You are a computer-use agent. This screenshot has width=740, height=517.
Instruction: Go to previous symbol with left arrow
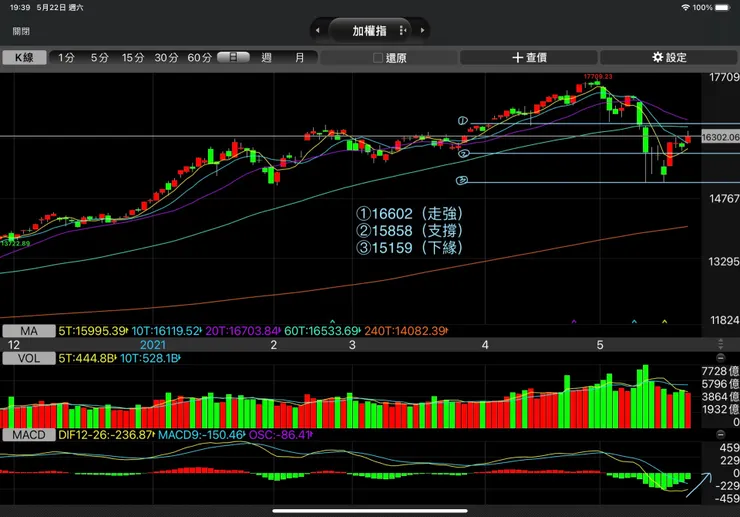coord(318,30)
